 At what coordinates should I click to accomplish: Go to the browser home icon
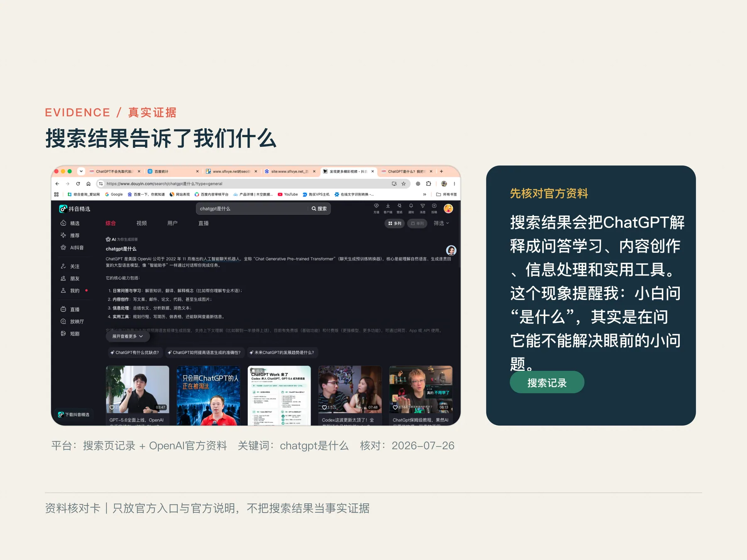[88, 184]
